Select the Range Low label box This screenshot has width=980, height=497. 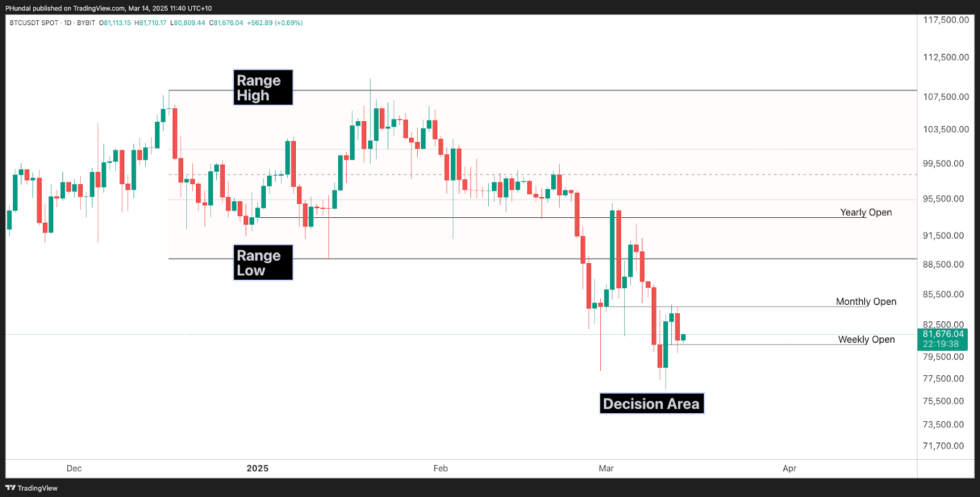pos(263,263)
